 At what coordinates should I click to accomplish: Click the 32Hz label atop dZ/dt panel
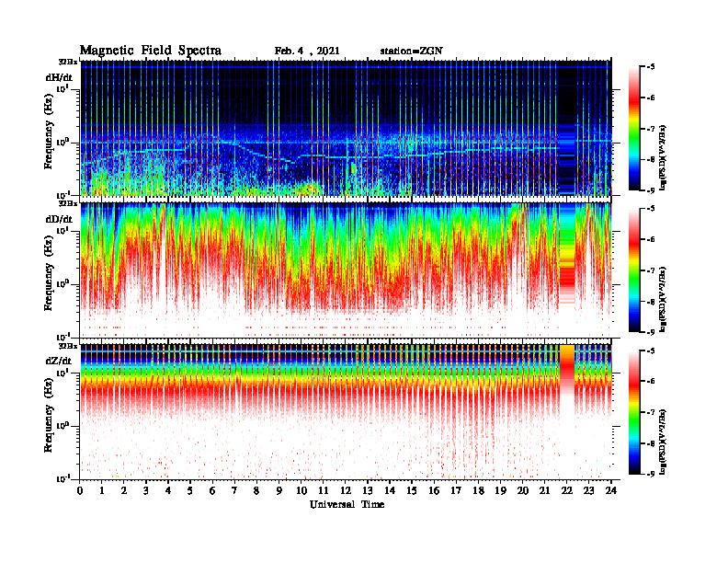[x=68, y=346]
